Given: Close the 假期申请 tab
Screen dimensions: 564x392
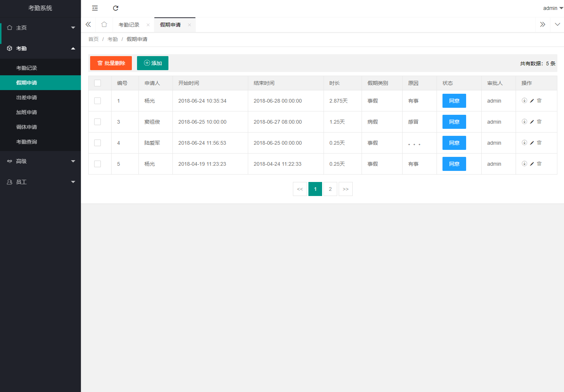Looking at the screenshot, I should [189, 25].
